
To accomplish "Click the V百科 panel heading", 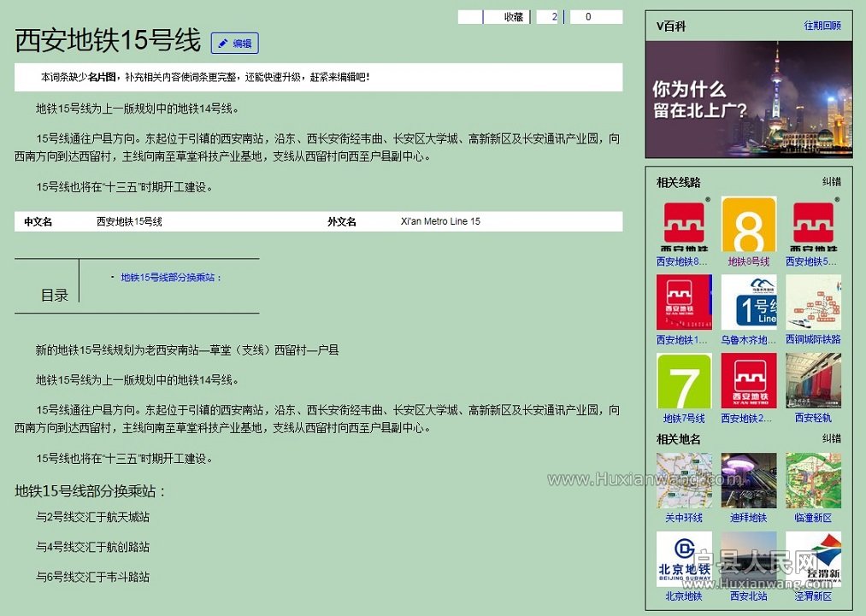I will pyautogui.click(x=671, y=26).
